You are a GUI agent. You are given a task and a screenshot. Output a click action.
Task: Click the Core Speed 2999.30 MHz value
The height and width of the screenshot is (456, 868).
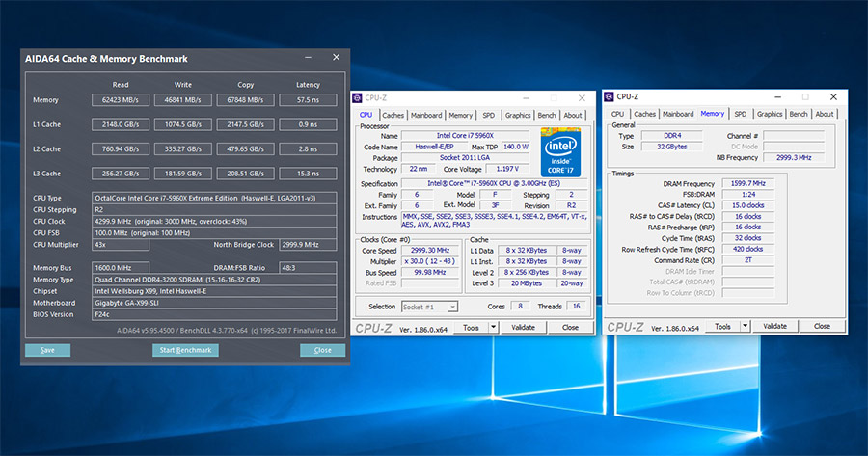[430, 250]
